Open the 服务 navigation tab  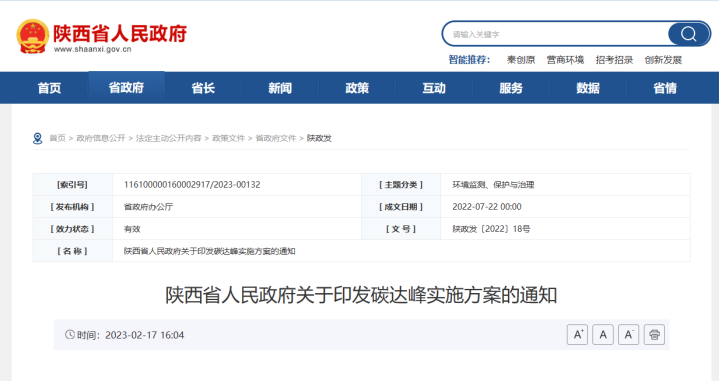[511, 88]
